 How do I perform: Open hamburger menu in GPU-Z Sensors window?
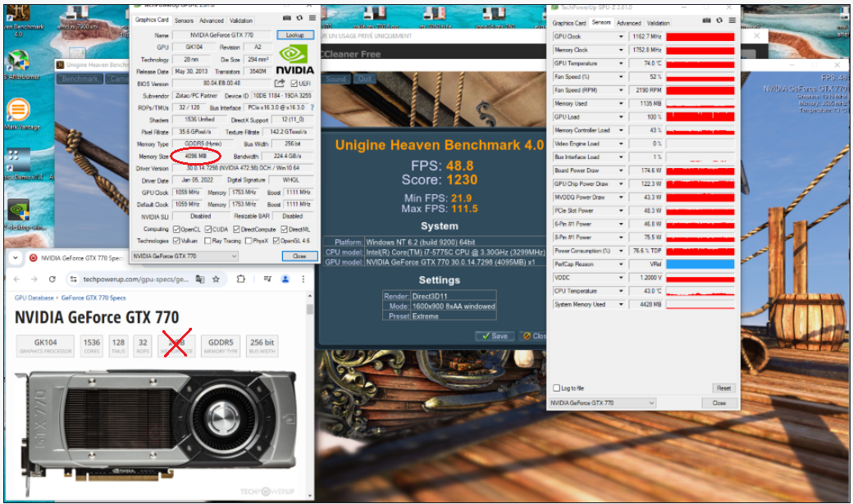(x=732, y=20)
